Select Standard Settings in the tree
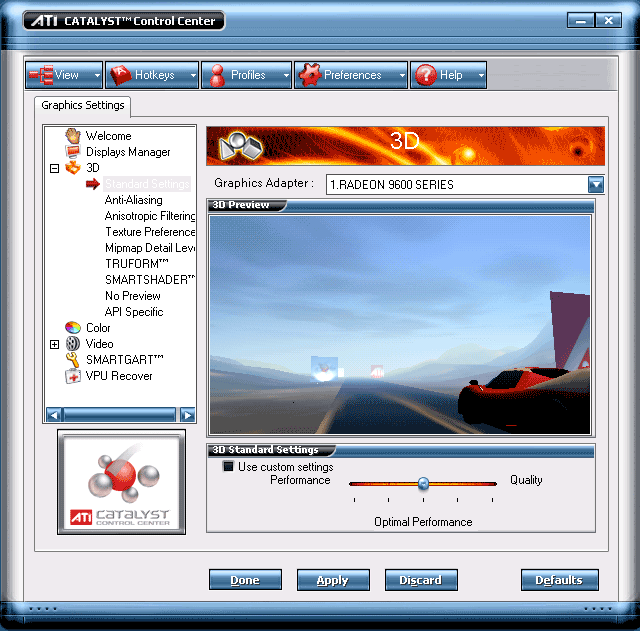This screenshot has width=640, height=631. pyautogui.click(x=147, y=184)
